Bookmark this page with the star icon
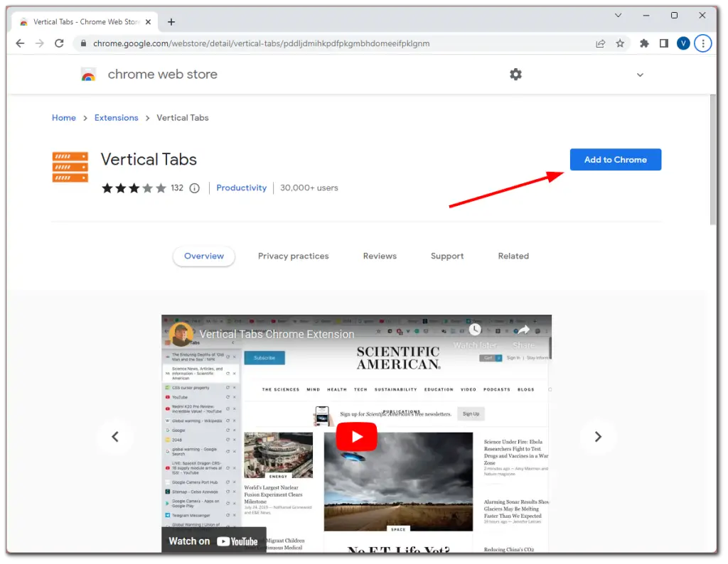The height and width of the screenshot is (564, 728). click(x=621, y=43)
